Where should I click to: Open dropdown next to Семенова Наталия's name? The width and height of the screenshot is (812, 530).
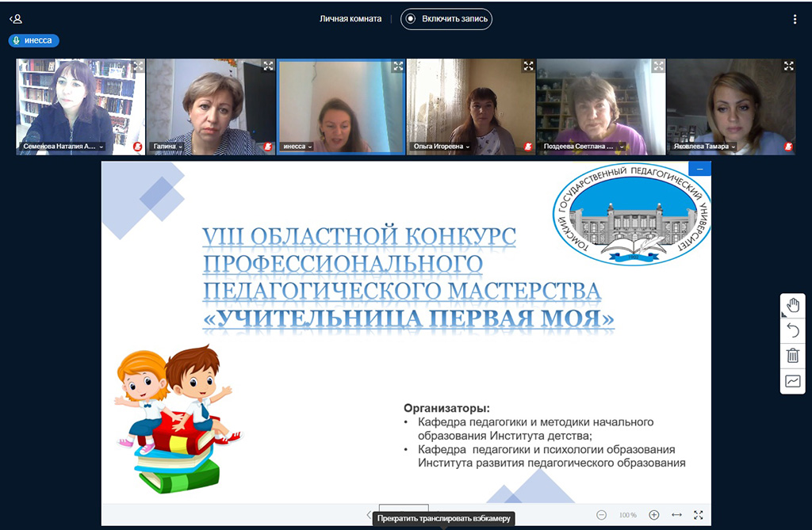point(101,147)
